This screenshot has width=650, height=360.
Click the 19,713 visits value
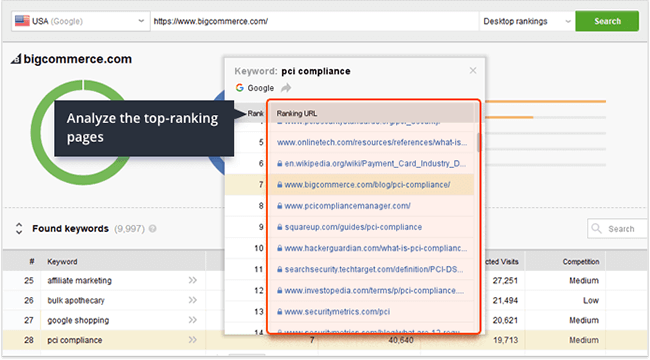505,340
